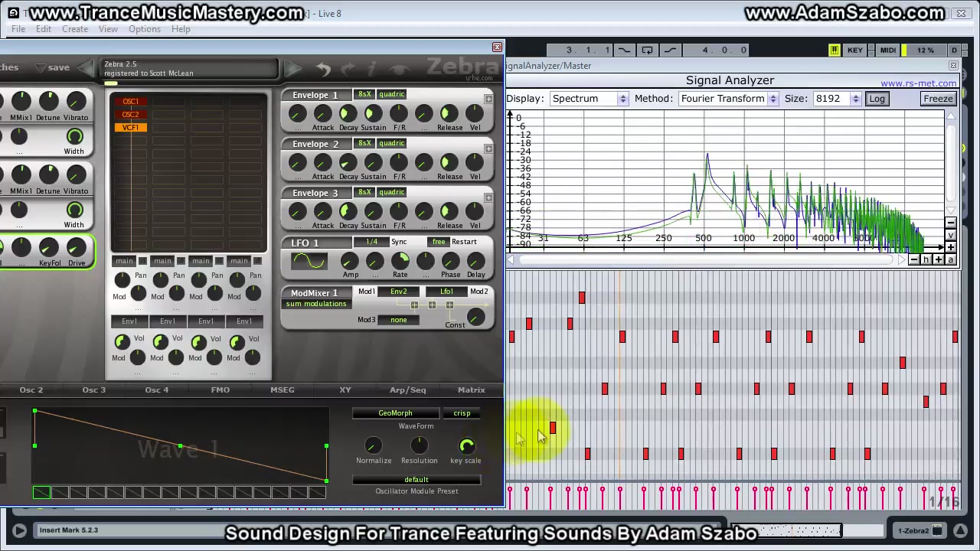The width and height of the screenshot is (980, 551).
Task: Click third plus node in ModMixer 1
Action: pos(449,305)
